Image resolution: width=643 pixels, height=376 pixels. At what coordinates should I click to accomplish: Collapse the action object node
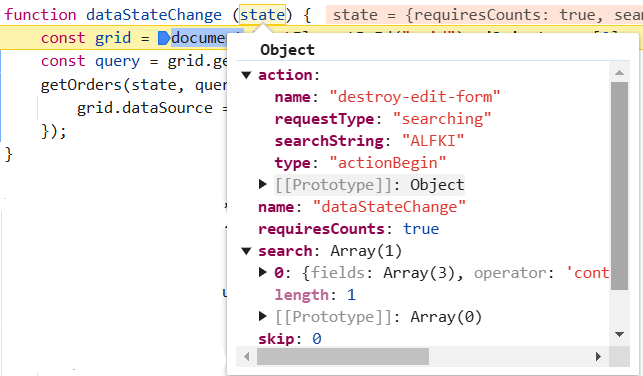point(246,75)
